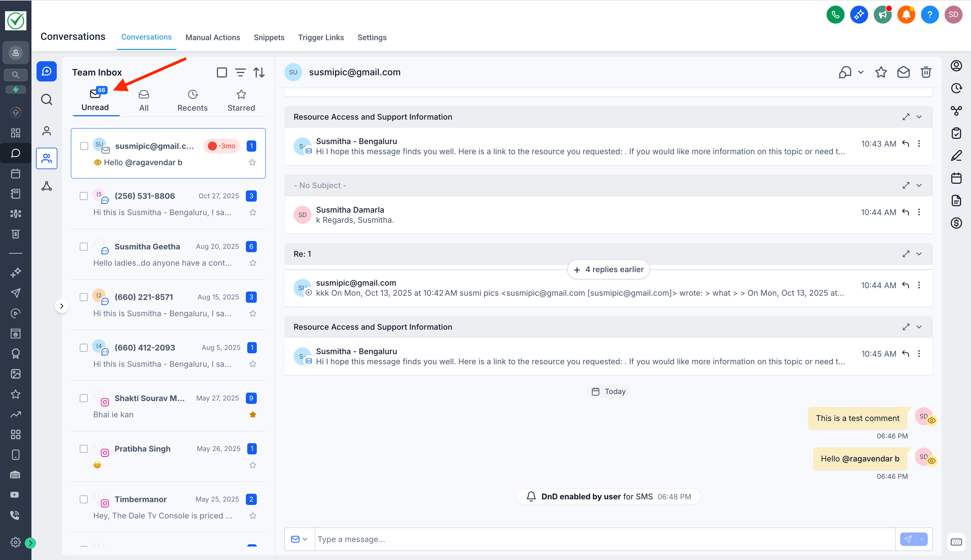Open search from the left sidebar magnifier
The image size is (971, 560).
pyautogui.click(x=15, y=75)
